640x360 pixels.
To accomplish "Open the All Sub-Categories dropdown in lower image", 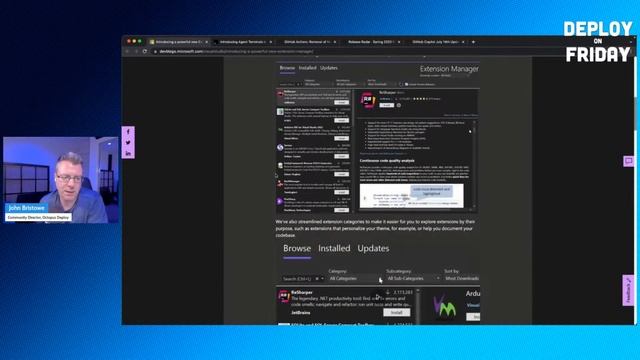I will click(x=413, y=278).
